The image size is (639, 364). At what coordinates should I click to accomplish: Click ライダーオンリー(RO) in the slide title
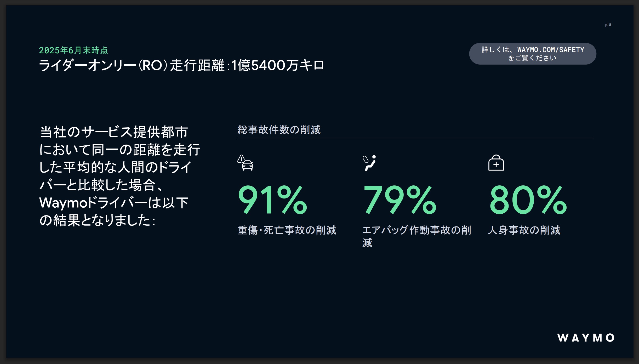pos(102,65)
